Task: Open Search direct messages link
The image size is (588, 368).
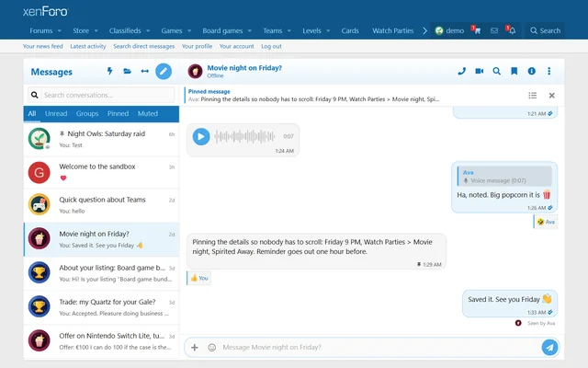Action: pos(144,46)
